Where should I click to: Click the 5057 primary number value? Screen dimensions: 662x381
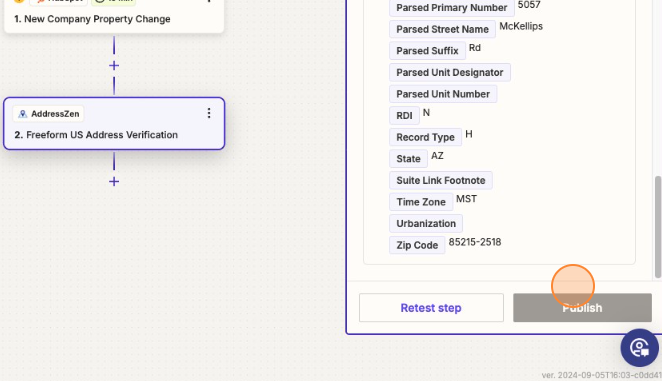point(529,5)
